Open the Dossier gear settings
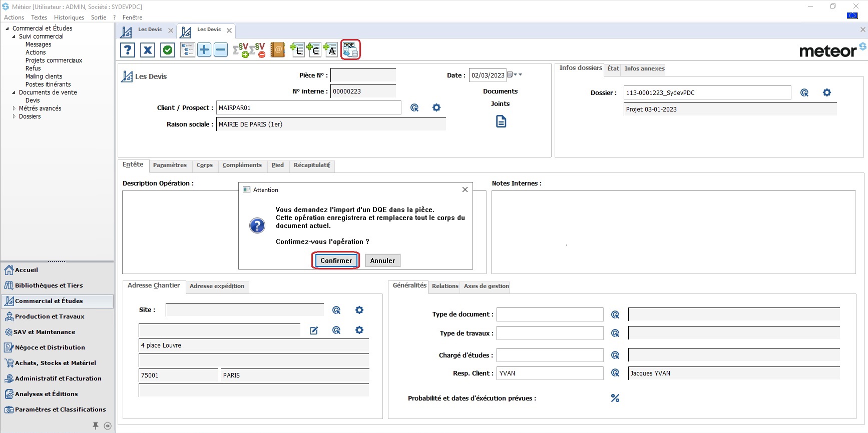 pos(827,92)
